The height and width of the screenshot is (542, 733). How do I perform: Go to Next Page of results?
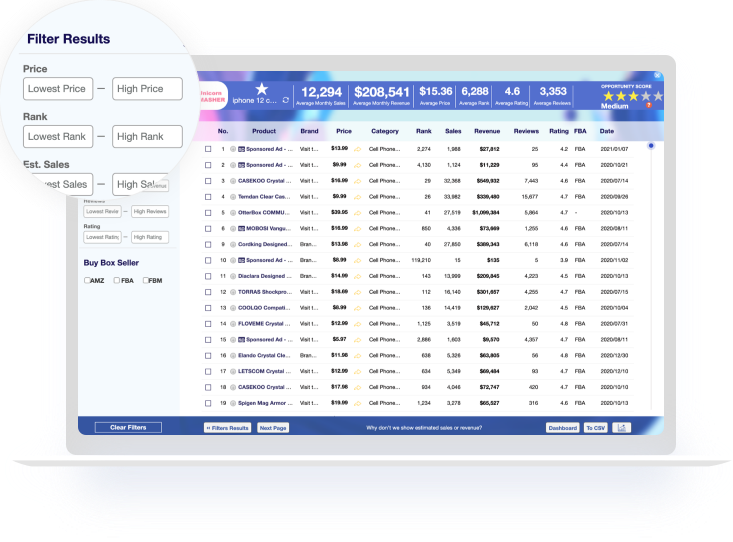click(273, 427)
